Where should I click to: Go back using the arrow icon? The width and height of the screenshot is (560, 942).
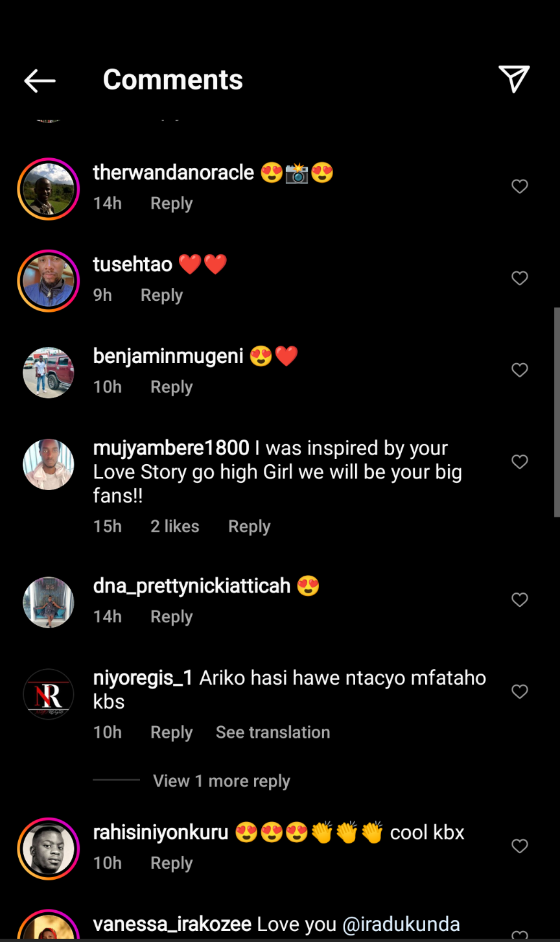click(x=40, y=80)
